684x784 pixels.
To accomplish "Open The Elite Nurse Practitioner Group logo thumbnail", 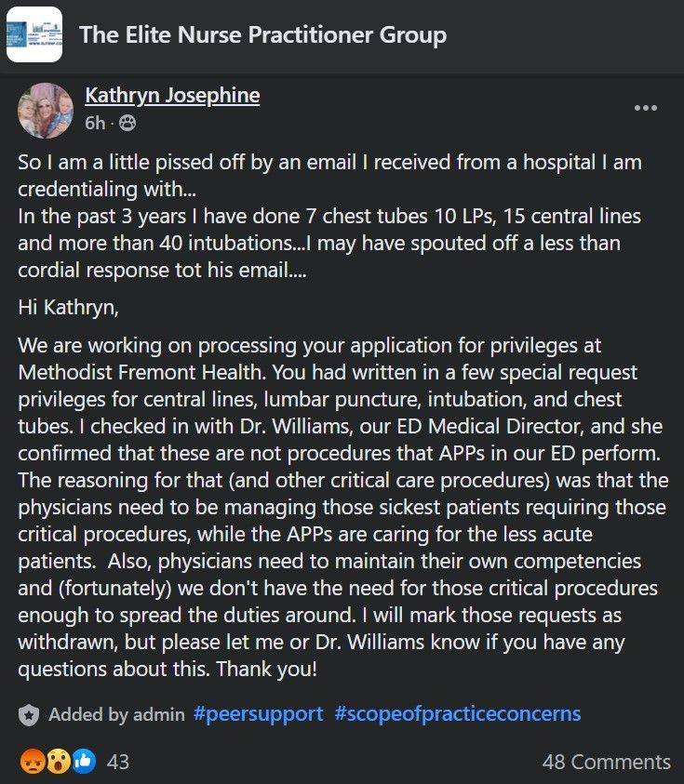I will coord(34,34).
